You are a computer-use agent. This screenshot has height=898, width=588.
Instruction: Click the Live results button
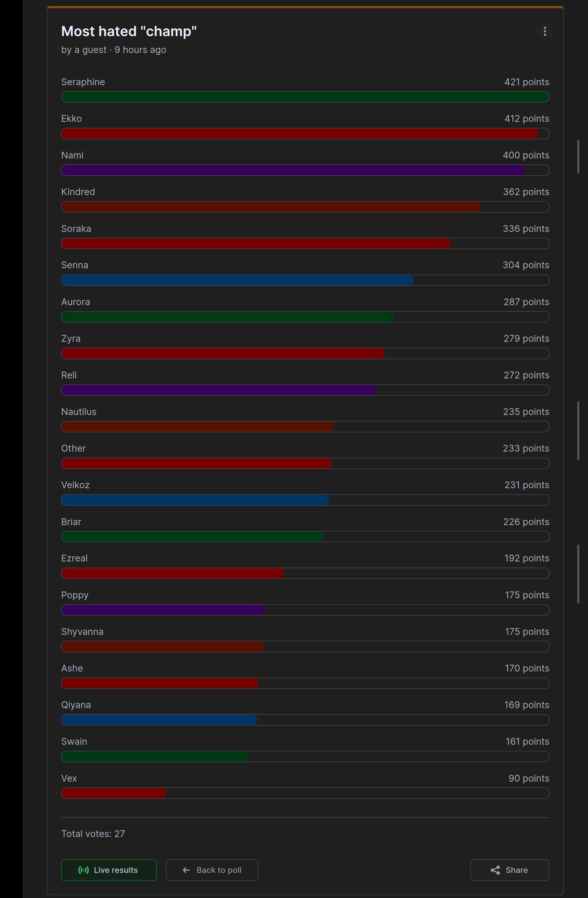click(x=109, y=870)
